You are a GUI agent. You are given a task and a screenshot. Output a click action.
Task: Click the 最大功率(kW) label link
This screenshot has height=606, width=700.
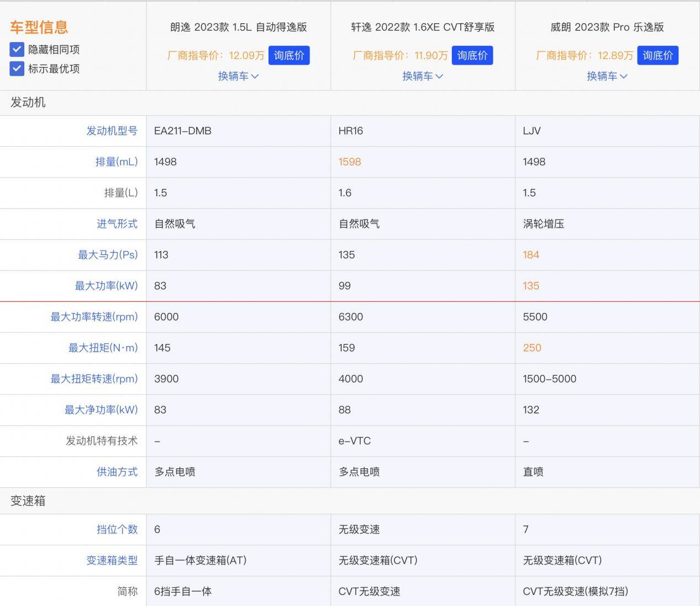(x=106, y=286)
